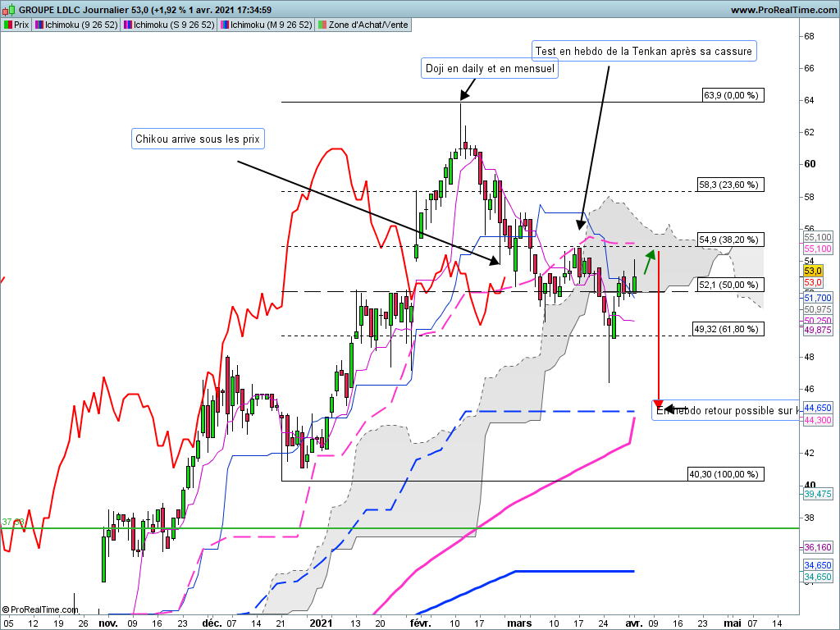Click the grey 55,100 axis price tag
The width and height of the screenshot is (840, 630).
818,237
